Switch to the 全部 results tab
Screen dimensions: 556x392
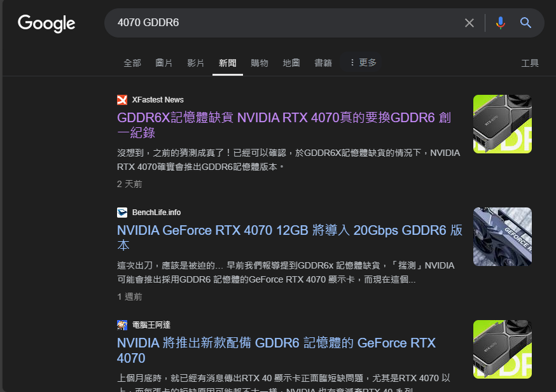pyautogui.click(x=132, y=63)
